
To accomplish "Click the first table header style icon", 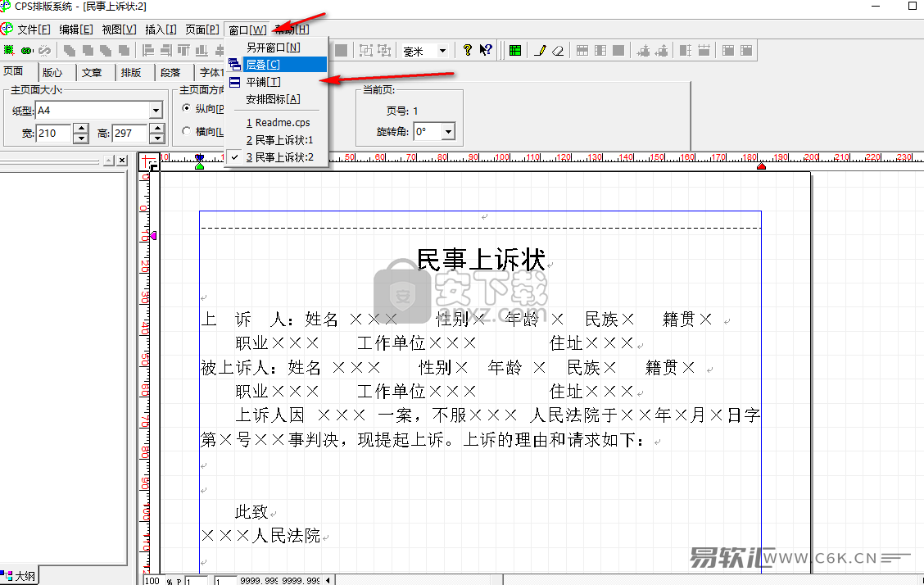I will (x=728, y=51).
